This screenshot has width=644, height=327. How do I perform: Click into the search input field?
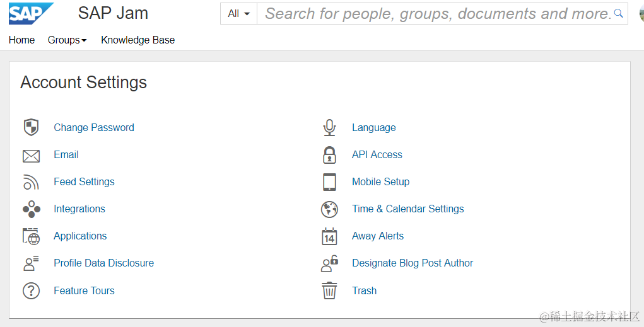click(x=435, y=13)
